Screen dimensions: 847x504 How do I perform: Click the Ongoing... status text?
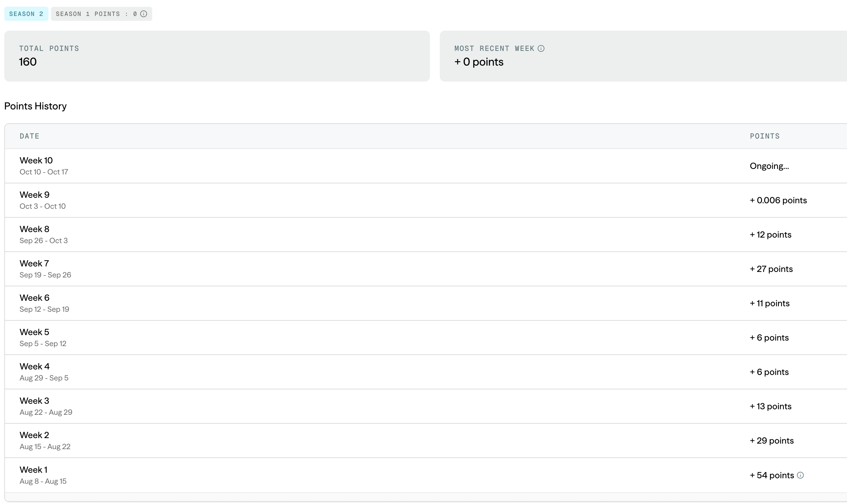[769, 166]
